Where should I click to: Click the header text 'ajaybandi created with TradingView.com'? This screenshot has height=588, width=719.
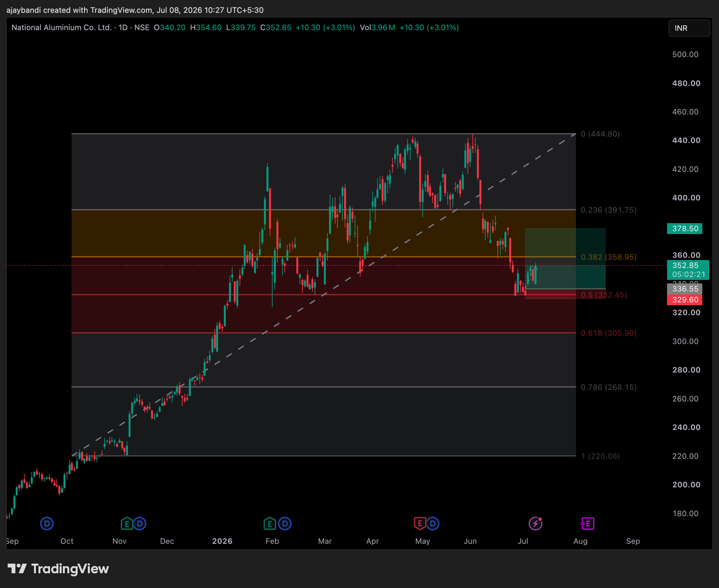click(x=79, y=10)
